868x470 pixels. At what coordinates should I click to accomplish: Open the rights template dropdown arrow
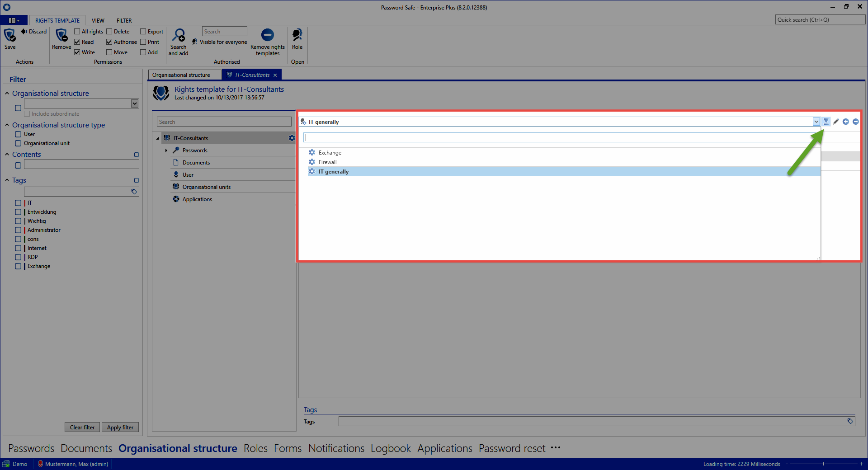pos(816,122)
